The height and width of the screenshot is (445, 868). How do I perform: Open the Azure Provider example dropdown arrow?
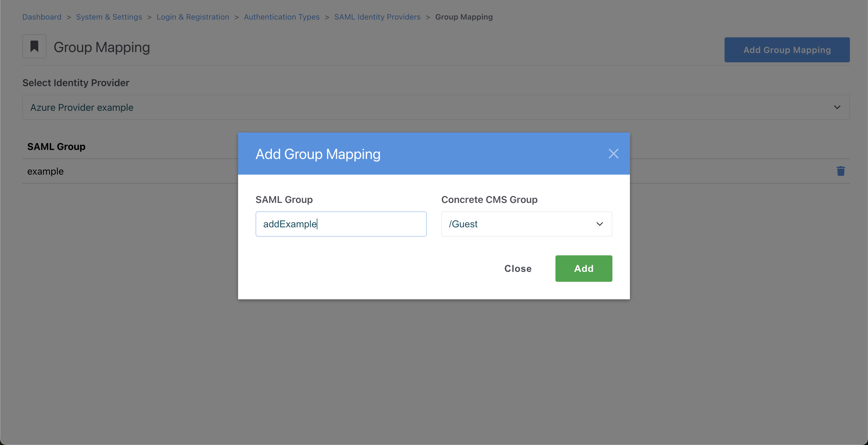(x=837, y=107)
